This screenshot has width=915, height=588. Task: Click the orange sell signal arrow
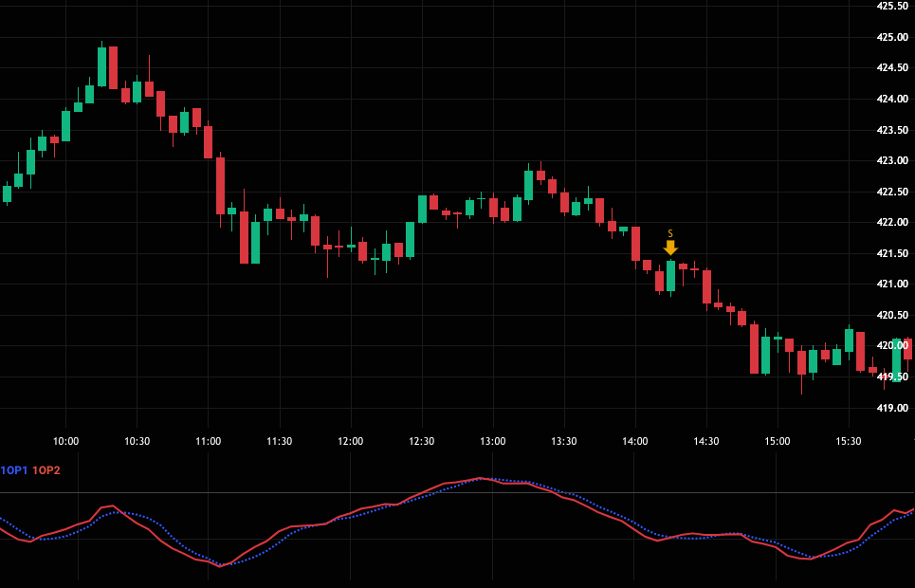pos(670,248)
